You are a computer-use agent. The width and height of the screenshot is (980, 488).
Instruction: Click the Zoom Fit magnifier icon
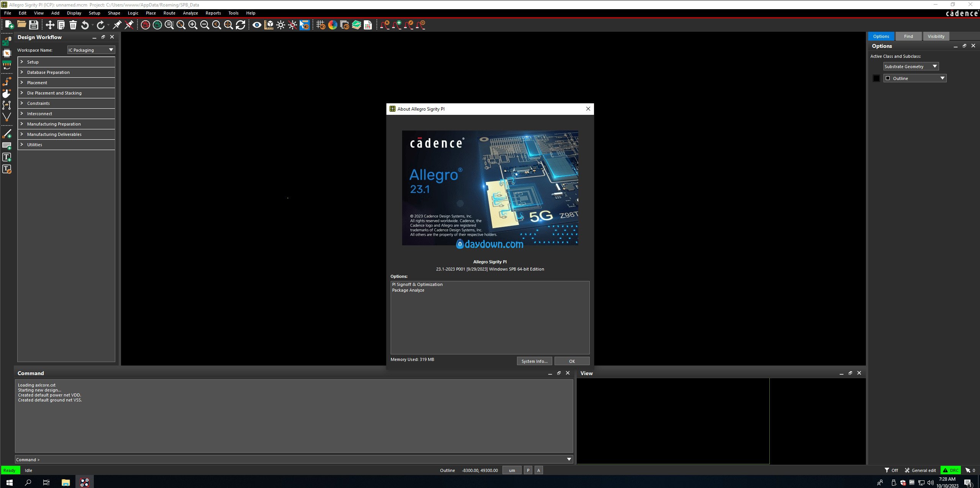coord(181,25)
